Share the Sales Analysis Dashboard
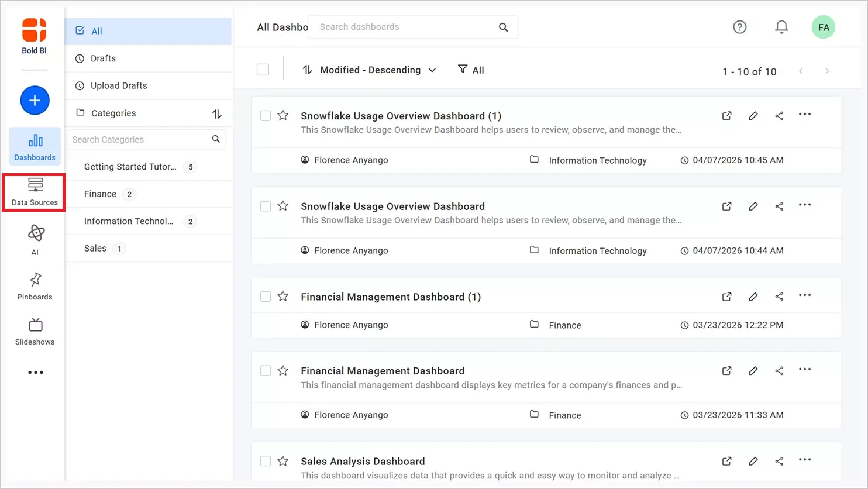868x489 pixels. tap(779, 461)
